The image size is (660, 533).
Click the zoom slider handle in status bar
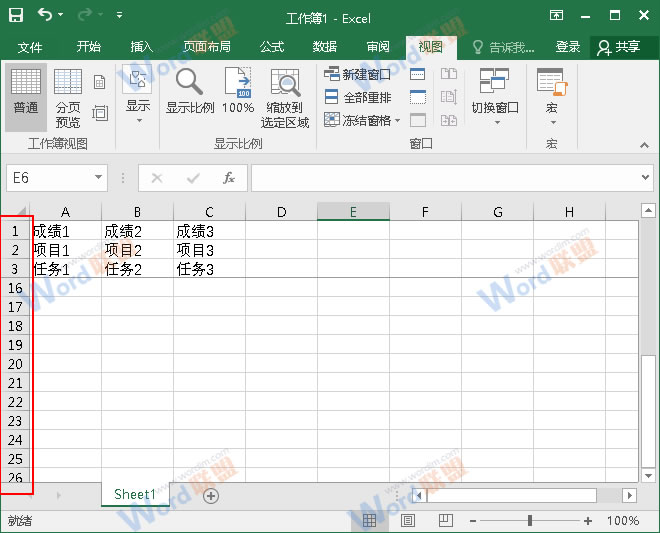[x=530, y=521]
